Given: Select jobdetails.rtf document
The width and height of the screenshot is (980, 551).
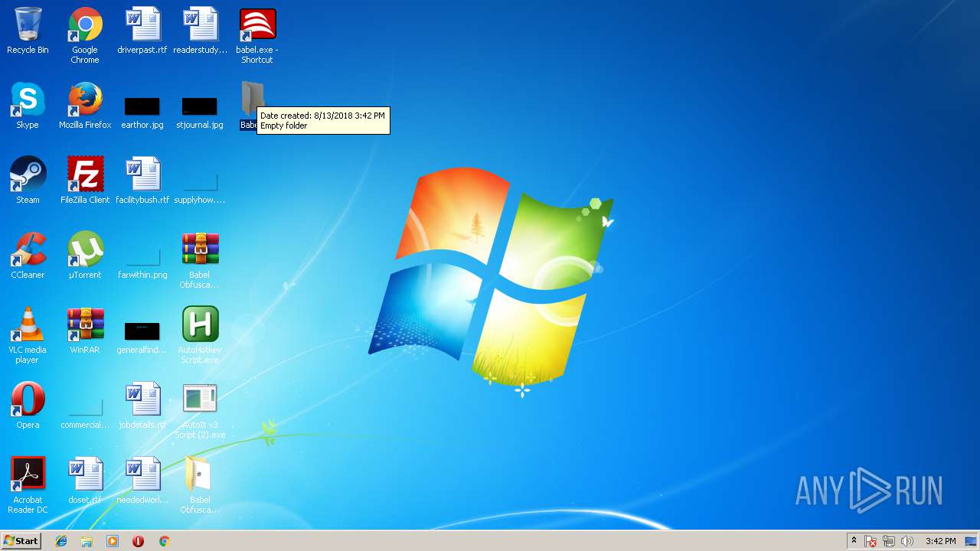Looking at the screenshot, I should pos(142,400).
